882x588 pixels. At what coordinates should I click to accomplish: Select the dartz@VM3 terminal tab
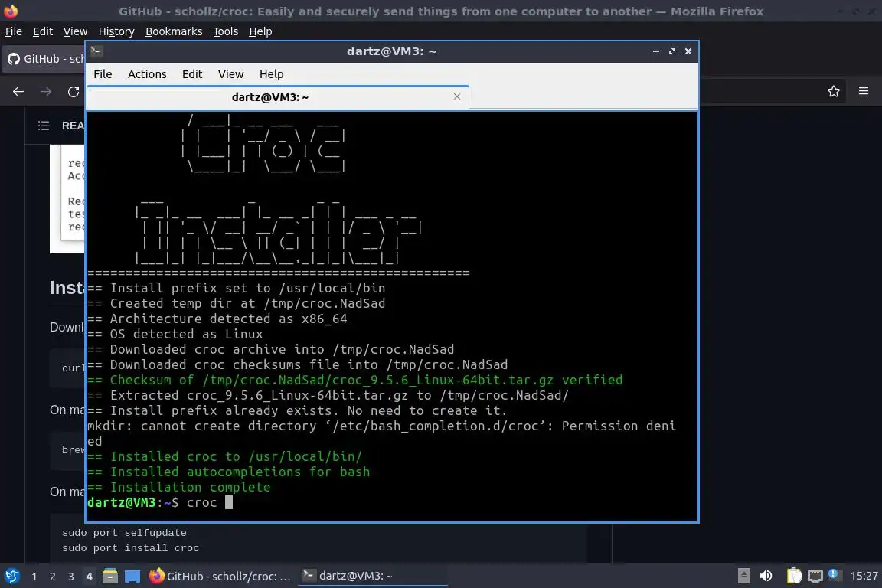(x=278, y=97)
